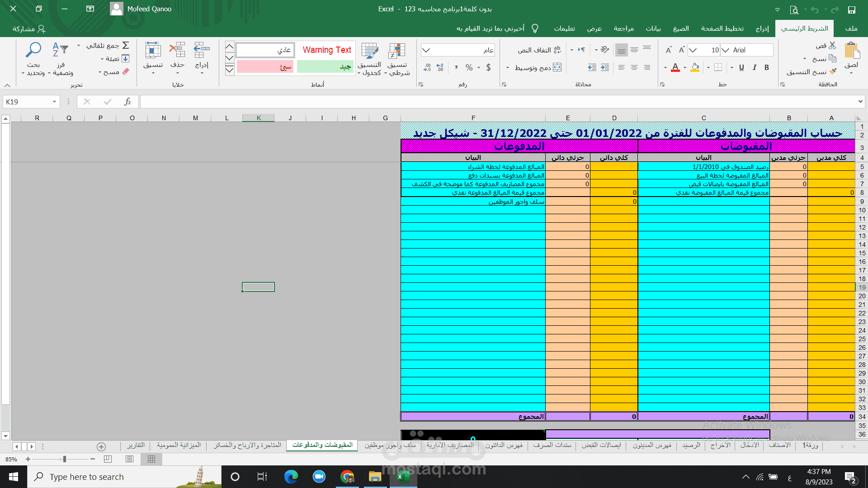Click the Conditional Formatting icon
This screenshot has height=488, width=868.
point(397,51)
